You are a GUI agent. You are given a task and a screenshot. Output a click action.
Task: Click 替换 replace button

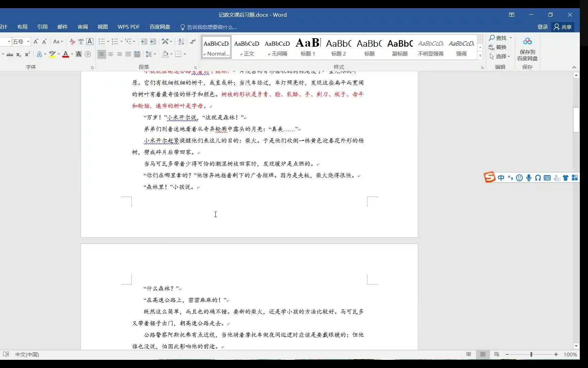click(497, 47)
